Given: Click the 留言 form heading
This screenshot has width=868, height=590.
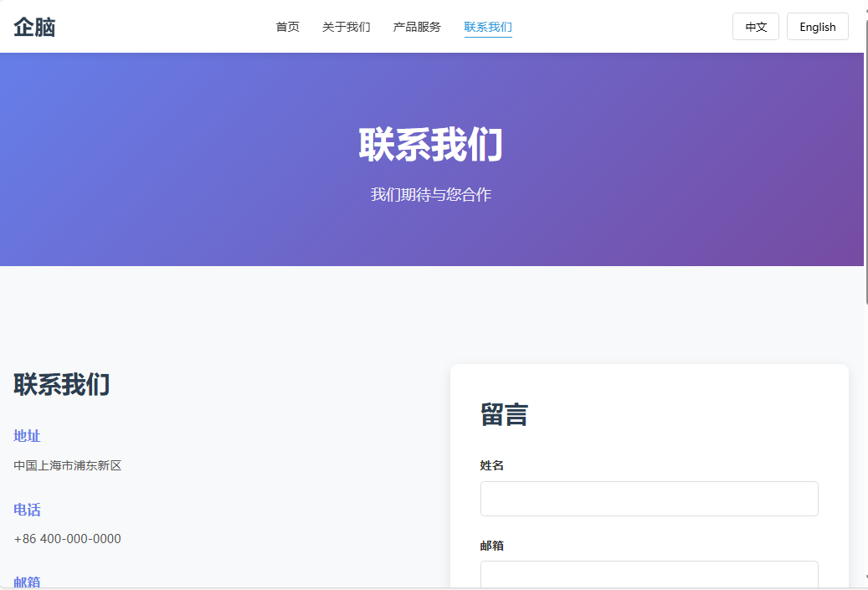Looking at the screenshot, I should tap(504, 414).
